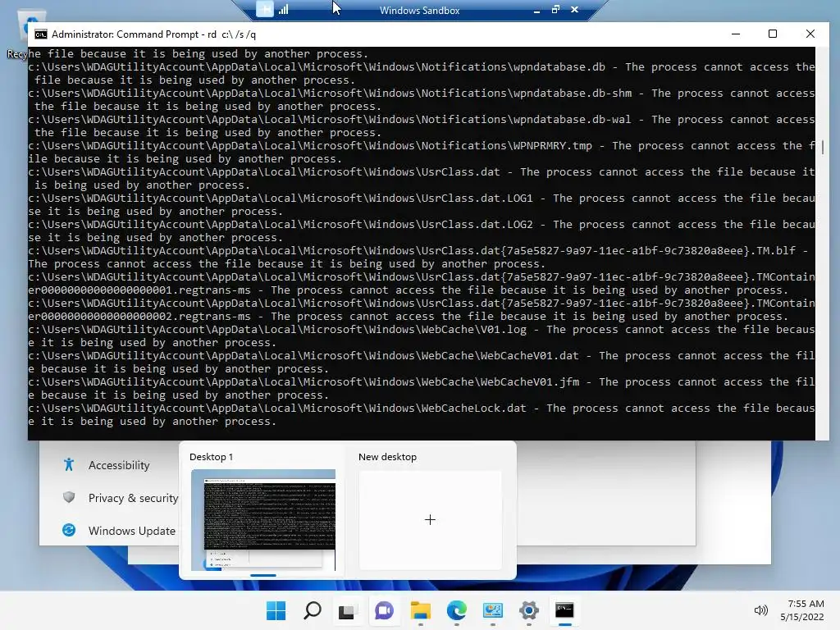Click the Administrator: Command Prompt title text
The image size is (840, 630).
click(153, 34)
